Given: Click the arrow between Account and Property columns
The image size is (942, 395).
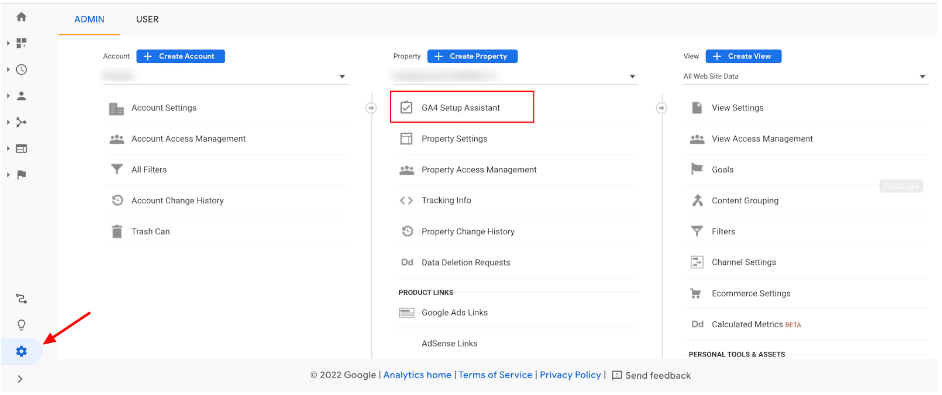Looking at the screenshot, I should 371,108.
